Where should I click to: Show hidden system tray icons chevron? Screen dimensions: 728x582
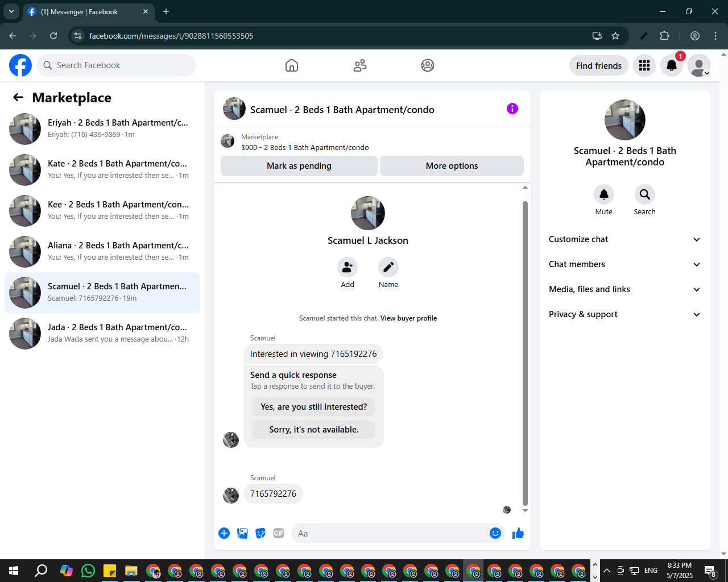coord(607,571)
